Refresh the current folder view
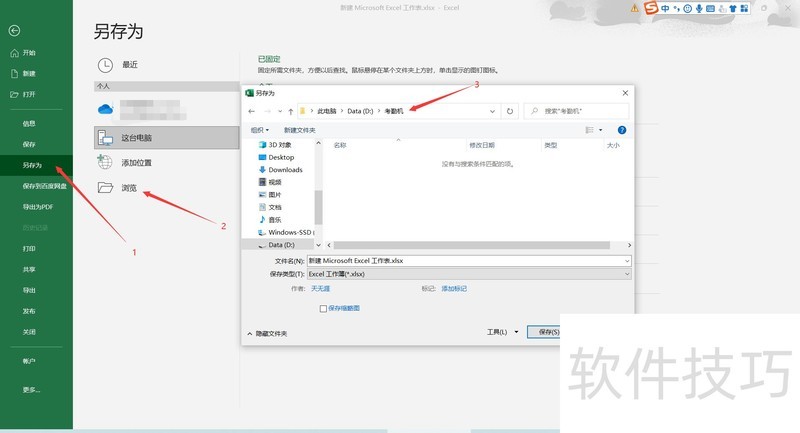Viewport: 800px width, 433px height. [510, 111]
